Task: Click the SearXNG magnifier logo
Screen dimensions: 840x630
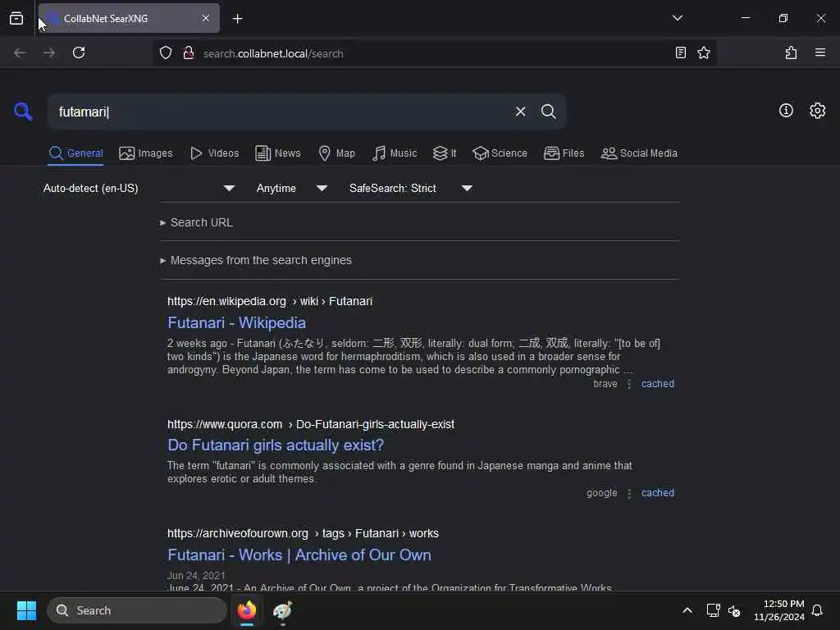Action: pos(23,112)
